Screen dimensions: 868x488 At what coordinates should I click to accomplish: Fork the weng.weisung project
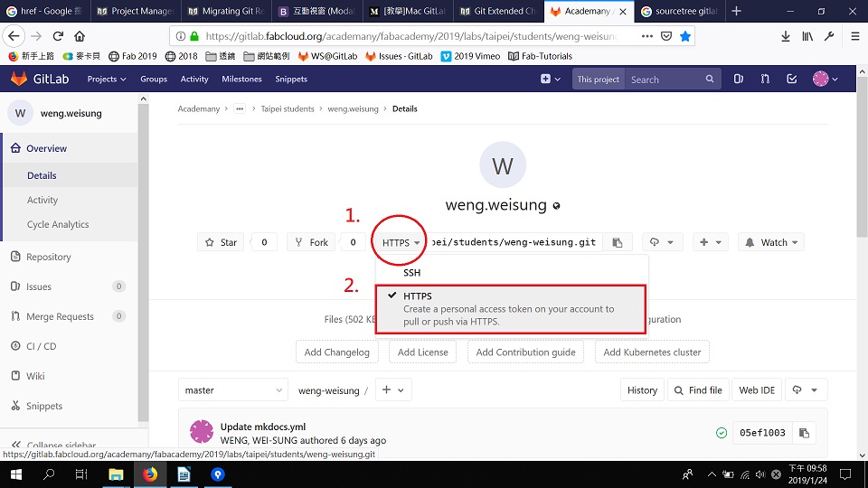click(311, 242)
